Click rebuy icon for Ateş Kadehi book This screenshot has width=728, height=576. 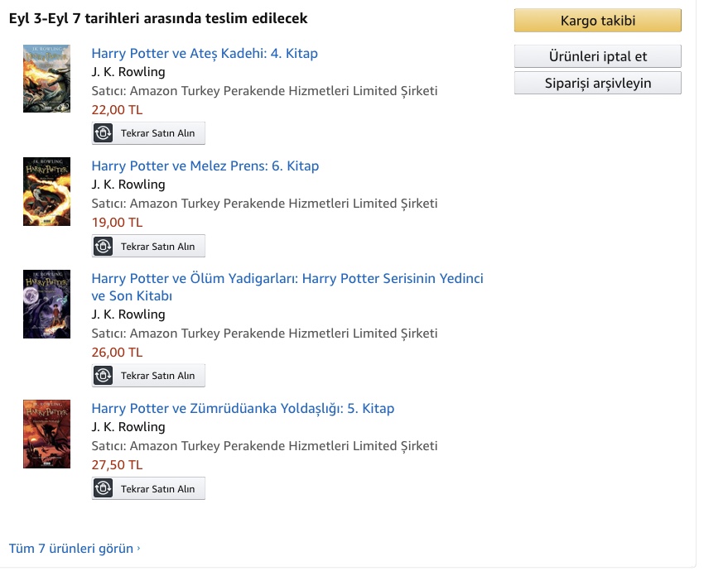(103, 133)
